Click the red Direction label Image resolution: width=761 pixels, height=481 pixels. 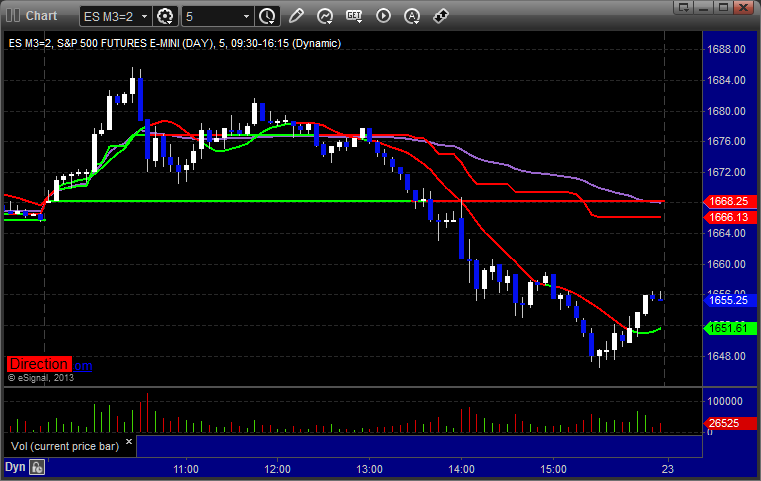(39, 364)
